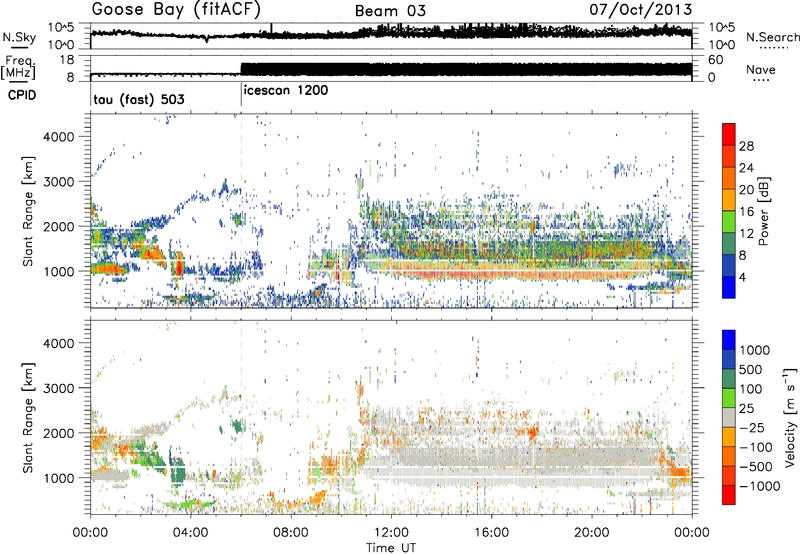The image size is (800, 554).
Task: Click the 'CPID' label
Action: 22,95
